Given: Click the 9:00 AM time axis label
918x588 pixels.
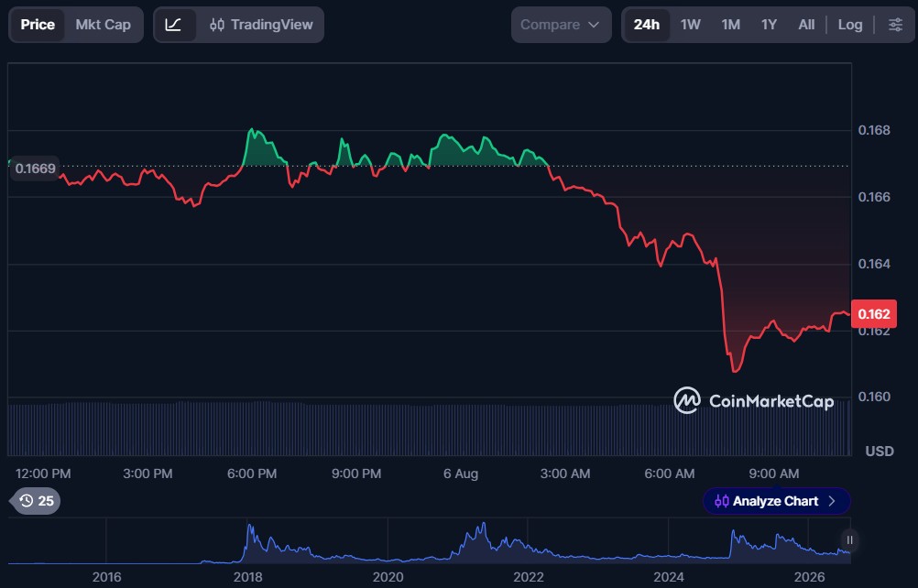Looking at the screenshot, I should [773, 474].
